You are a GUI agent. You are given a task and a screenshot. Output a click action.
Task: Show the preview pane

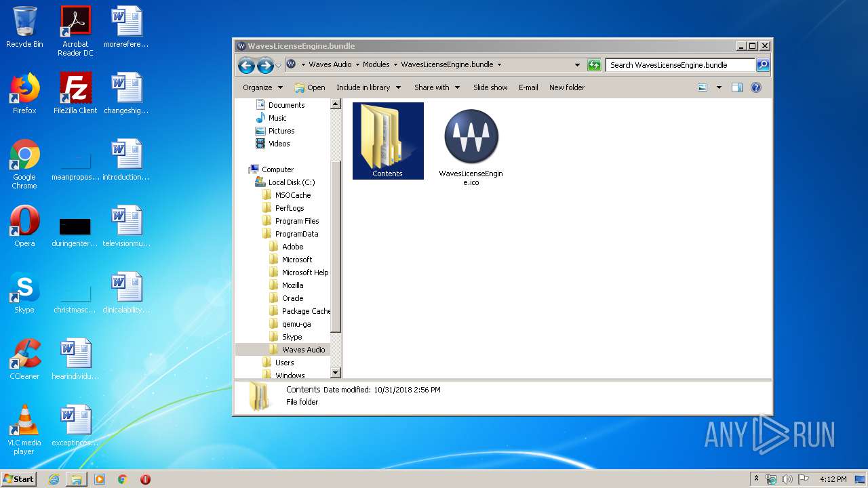pos(737,87)
